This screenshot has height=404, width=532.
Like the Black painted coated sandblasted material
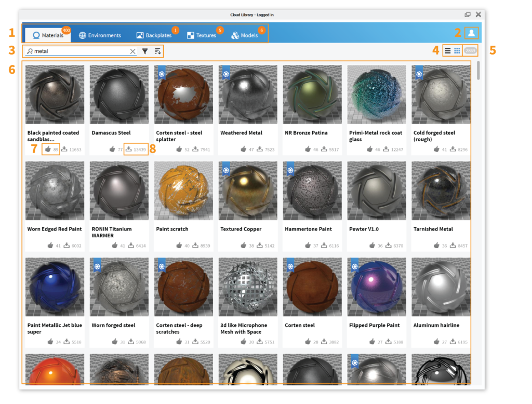48,150
